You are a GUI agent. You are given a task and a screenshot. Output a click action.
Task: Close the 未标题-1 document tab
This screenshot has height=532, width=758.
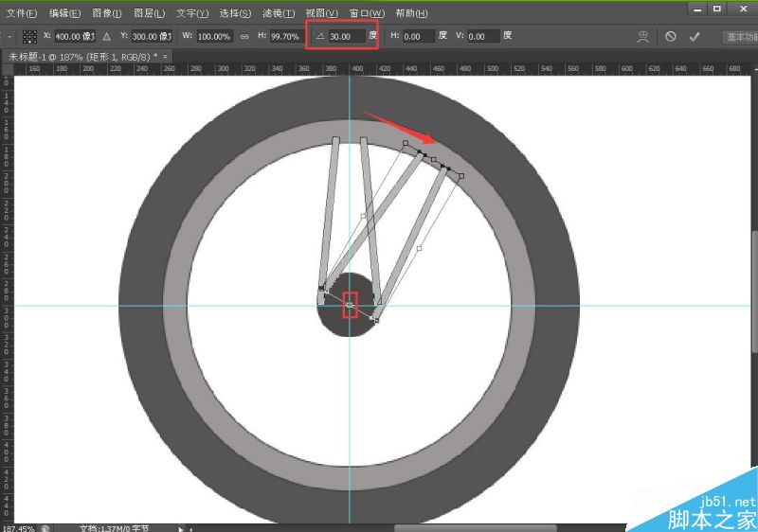tap(166, 57)
